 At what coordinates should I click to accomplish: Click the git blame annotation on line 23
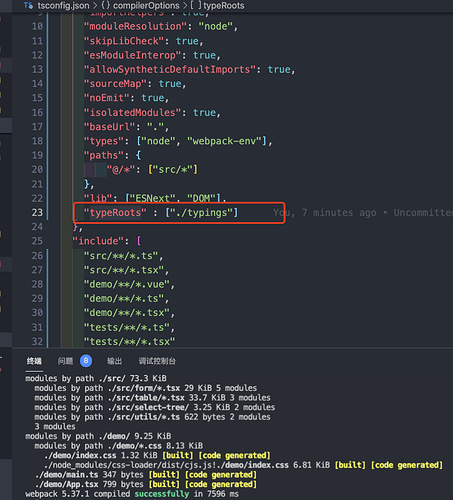click(363, 213)
